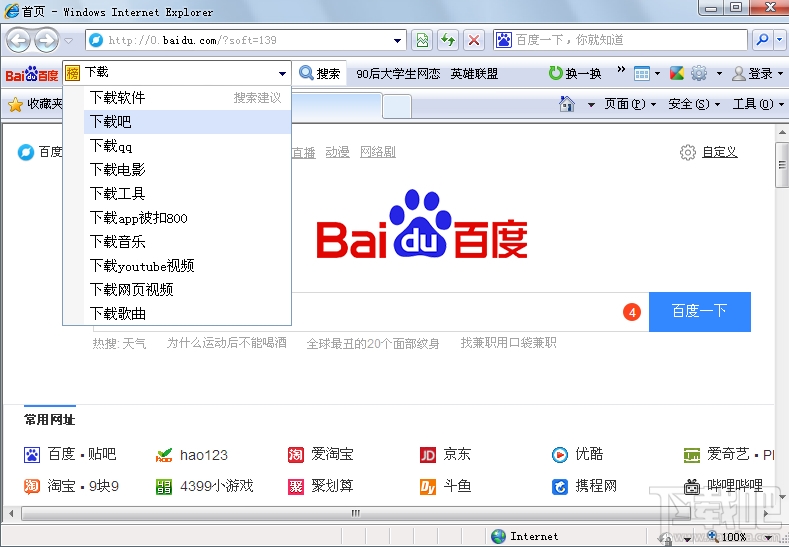Open the 90后大学生网恋 hot topic link

(x=398, y=74)
